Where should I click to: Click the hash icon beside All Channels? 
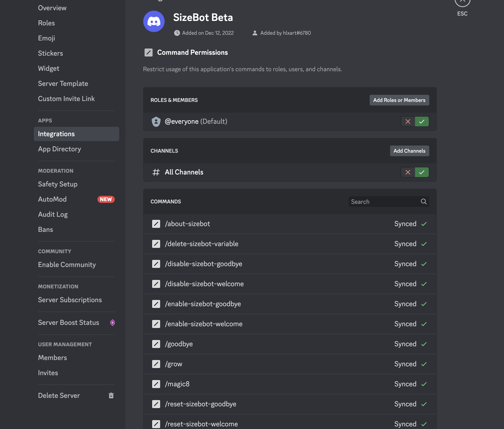pos(156,172)
